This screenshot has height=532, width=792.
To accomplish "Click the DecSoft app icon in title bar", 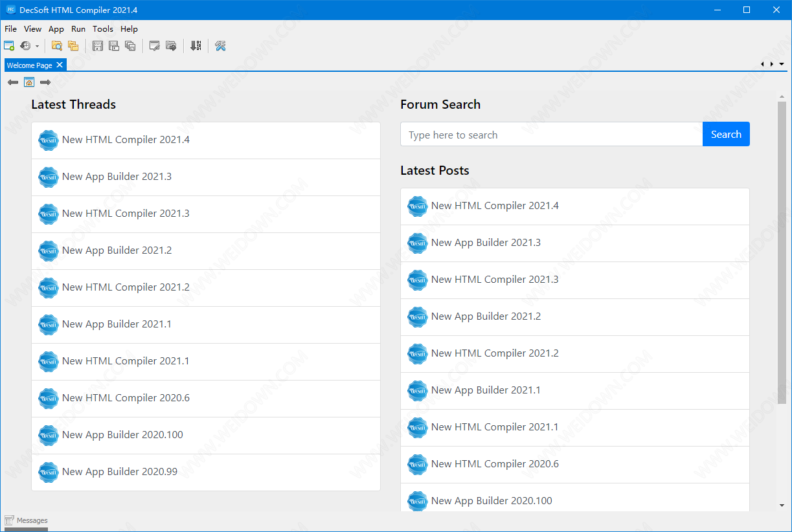I will [x=10, y=10].
